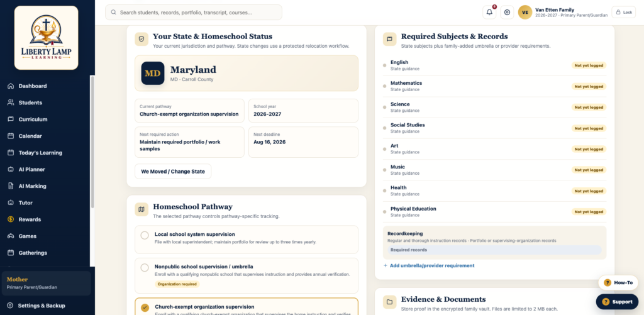Click the Rewards dollar coin icon

click(11, 219)
